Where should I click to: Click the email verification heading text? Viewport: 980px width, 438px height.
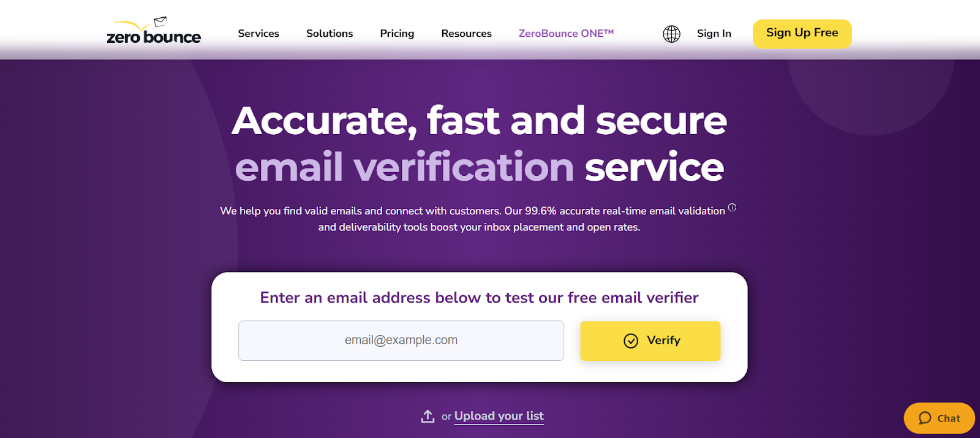405,165
